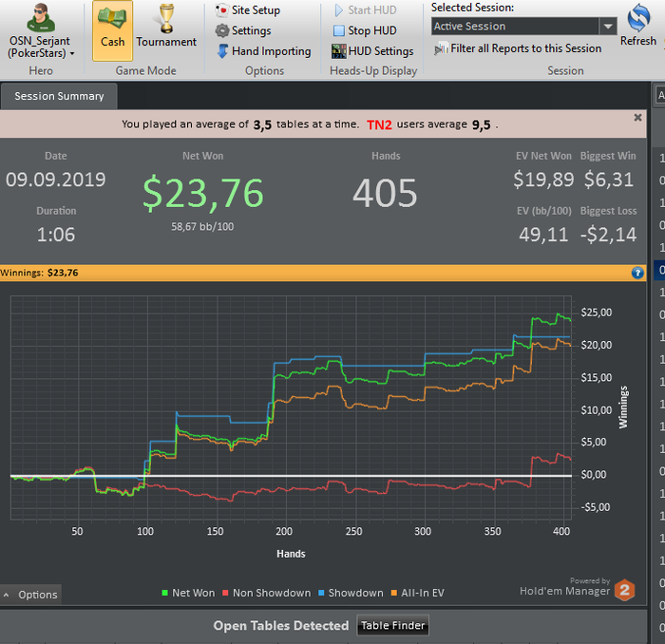Open HUD Settings
This screenshot has height=644, width=665.
(x=372, y=51)
